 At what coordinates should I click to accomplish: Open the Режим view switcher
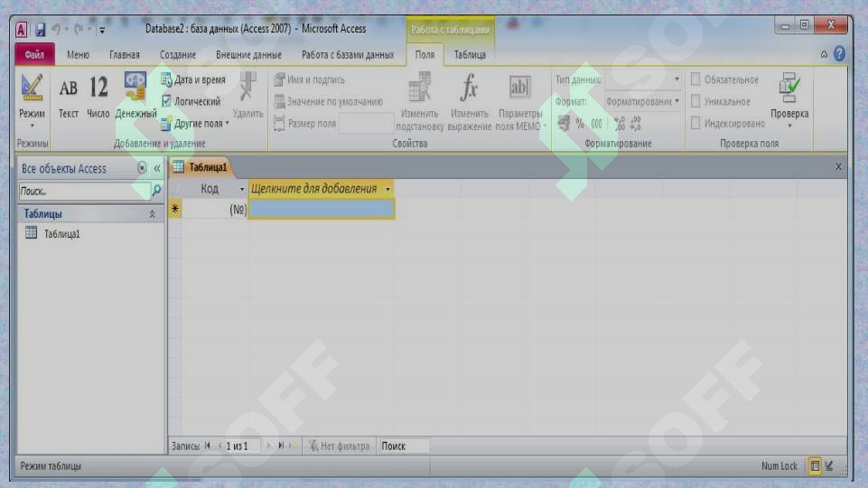tap(32, 101)
